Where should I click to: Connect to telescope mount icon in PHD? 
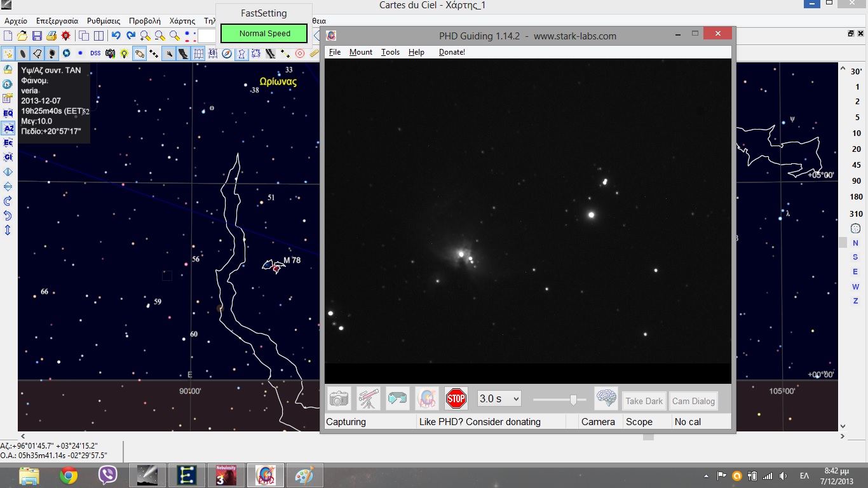tap(369, 399)
